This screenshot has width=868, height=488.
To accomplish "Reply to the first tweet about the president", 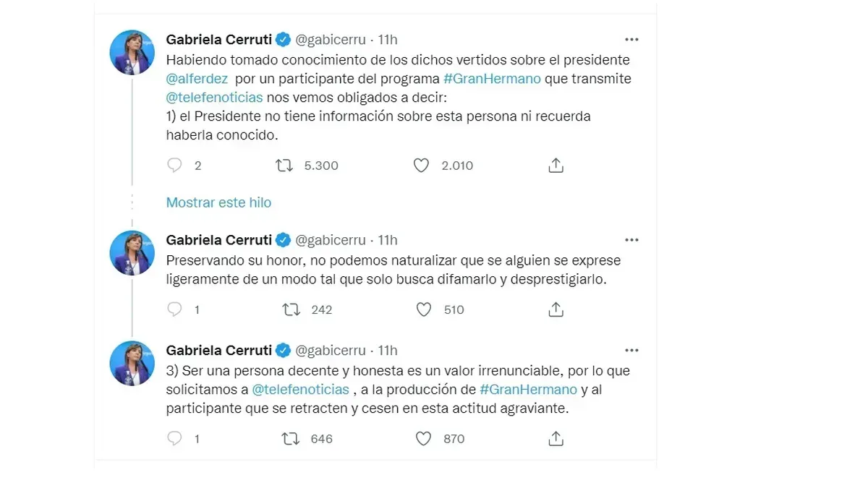I will click(174, 166).
